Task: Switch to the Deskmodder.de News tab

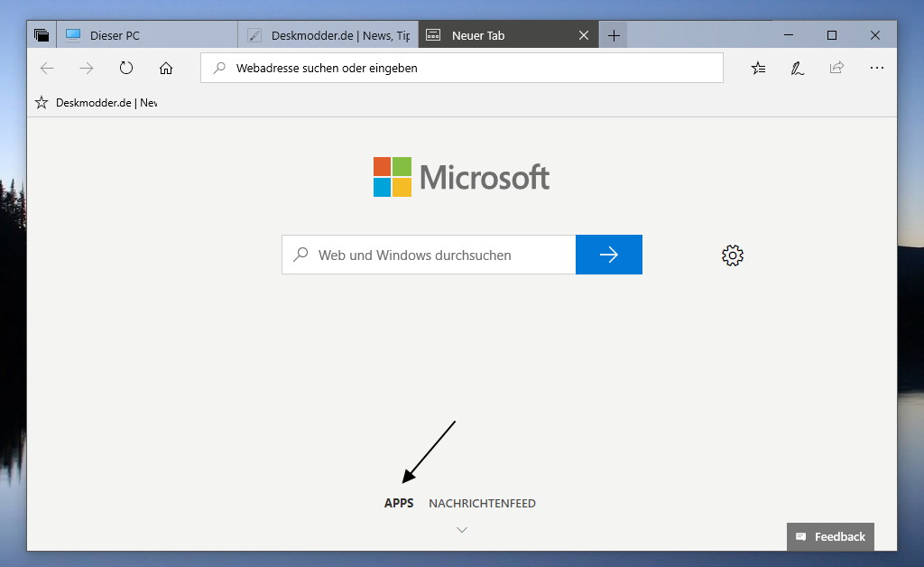Action: (x=328, y=35)
